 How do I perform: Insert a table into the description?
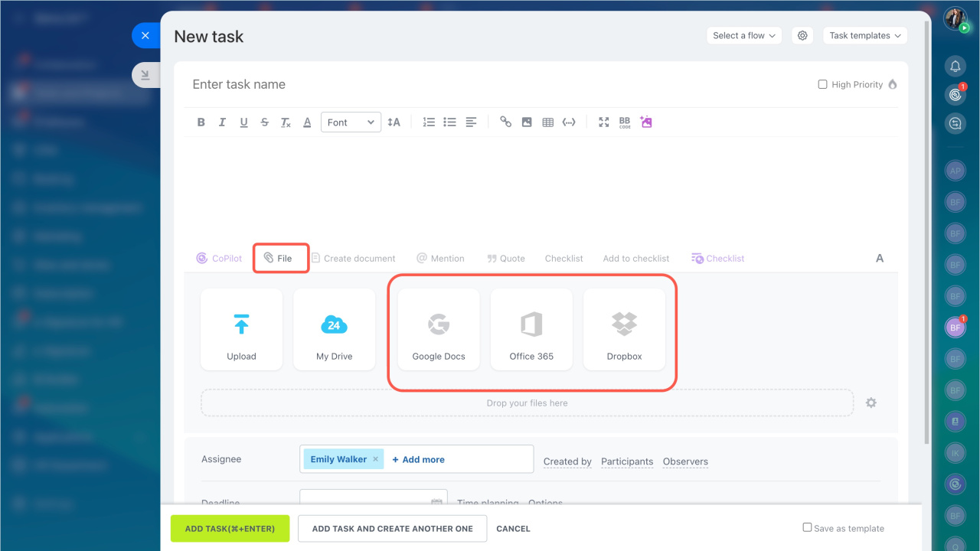(x=548, y=122)
